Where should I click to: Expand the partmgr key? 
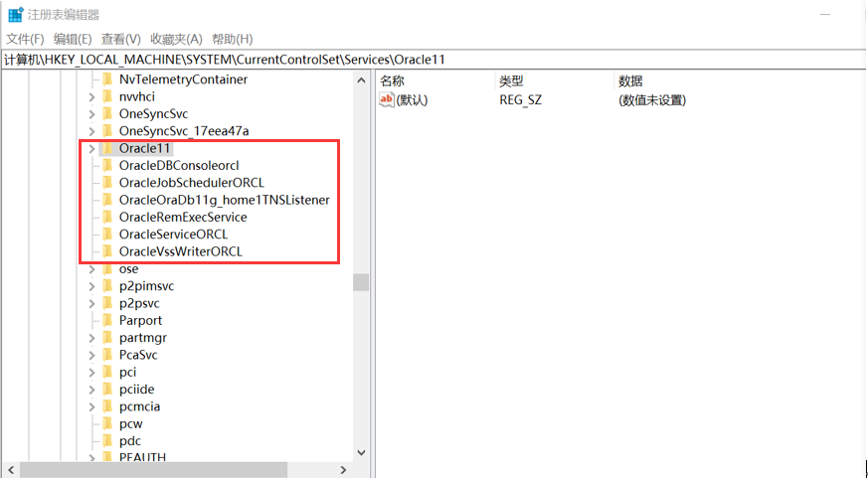coord(91,338)
